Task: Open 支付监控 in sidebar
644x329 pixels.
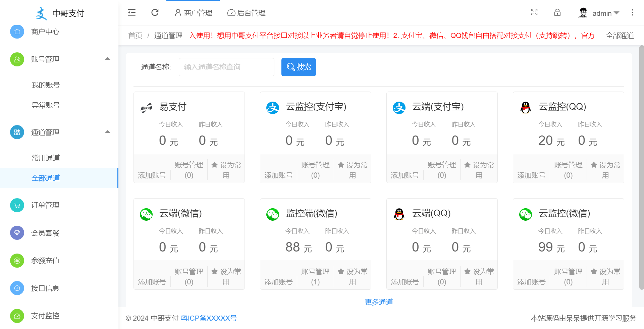Action: 45,316
